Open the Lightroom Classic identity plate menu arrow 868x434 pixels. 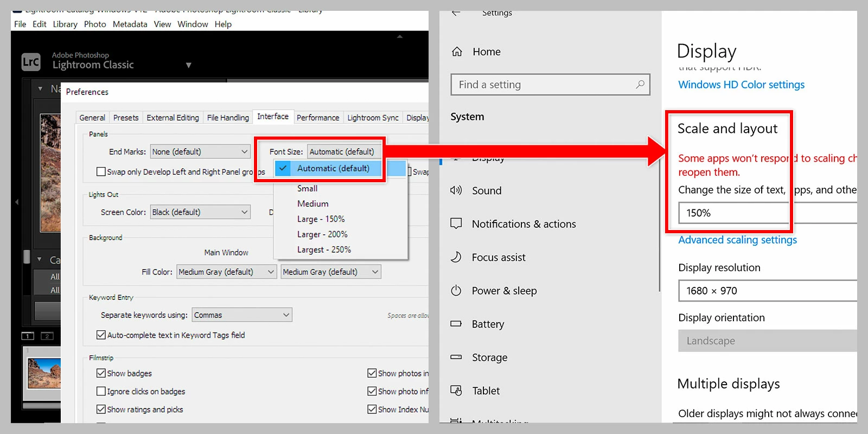pyautogui.click(x=188, y=65)
